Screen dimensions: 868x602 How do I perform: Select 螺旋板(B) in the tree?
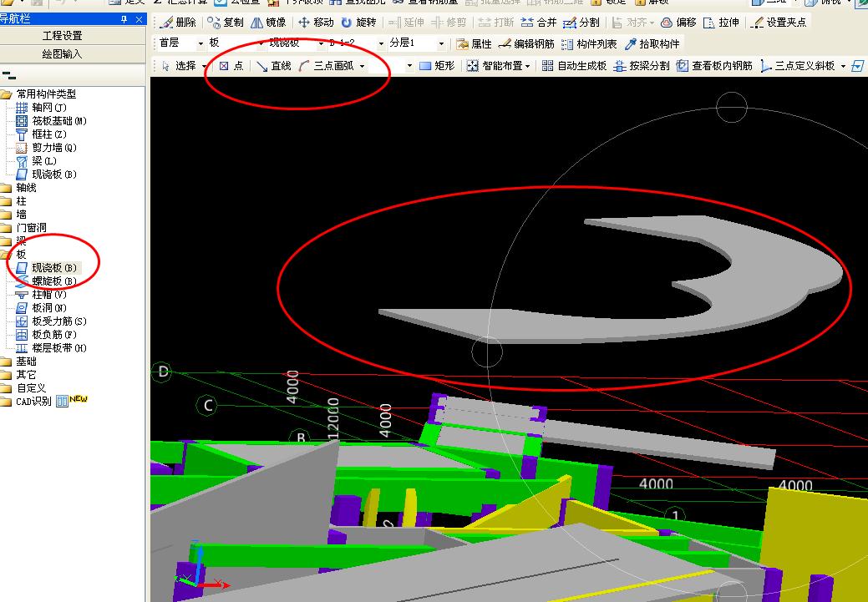pos(54,281)
